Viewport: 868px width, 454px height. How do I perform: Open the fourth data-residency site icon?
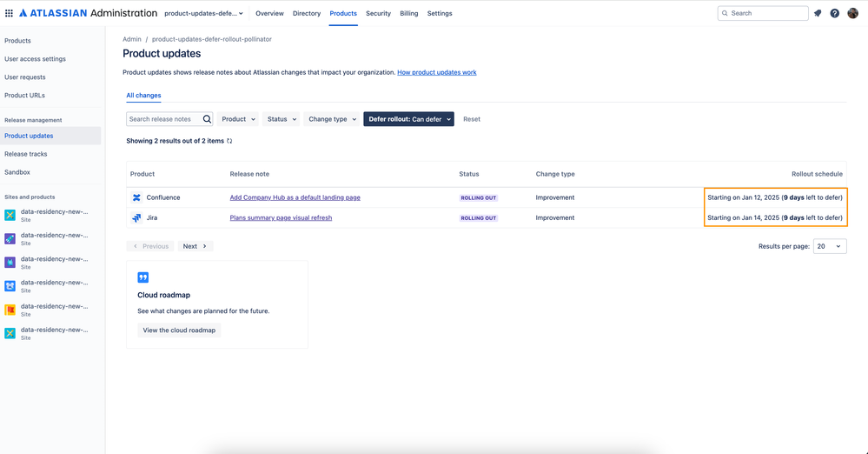click(10, 286)
